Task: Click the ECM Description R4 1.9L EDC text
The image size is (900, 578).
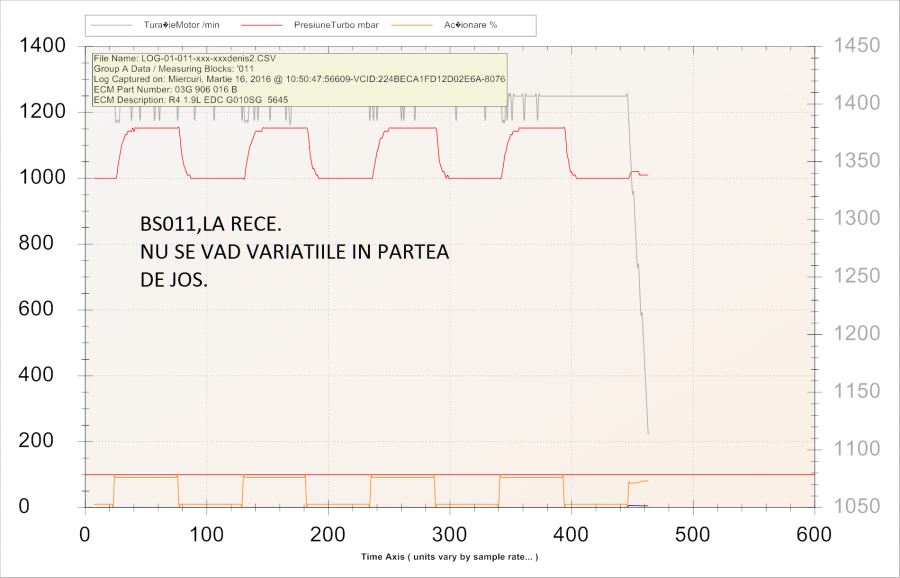Action: pyautogui.click(x=189, y=99)
